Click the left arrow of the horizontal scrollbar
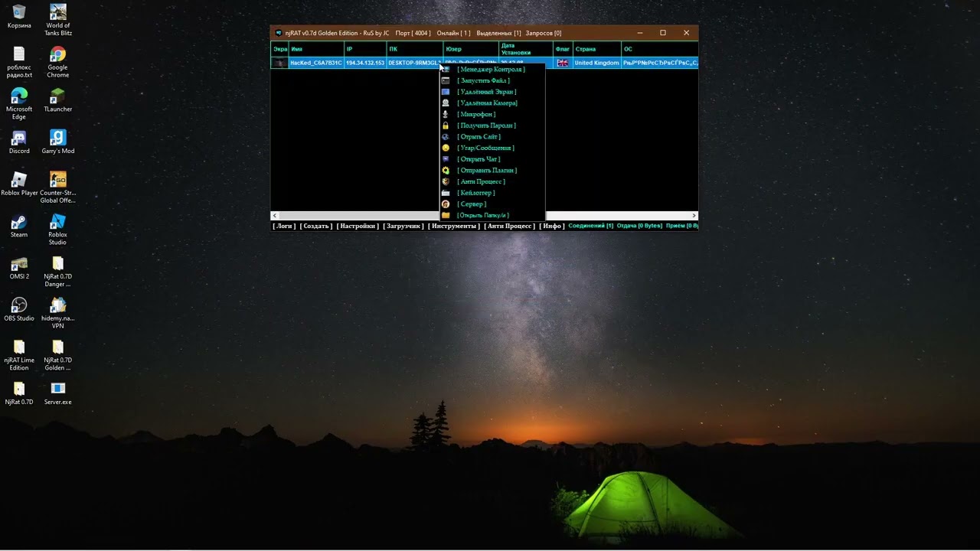980x551 pixels. 274,216
